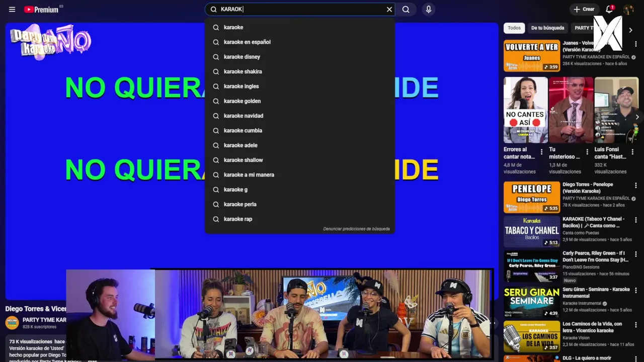
Task: Clear the search box with the X
Action: [389, 10]
